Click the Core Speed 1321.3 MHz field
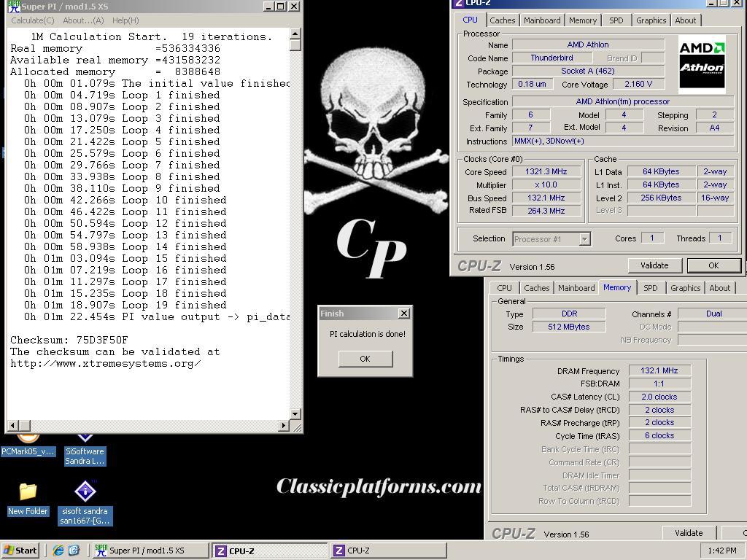The image size is (747, 560). coord(546,171)
